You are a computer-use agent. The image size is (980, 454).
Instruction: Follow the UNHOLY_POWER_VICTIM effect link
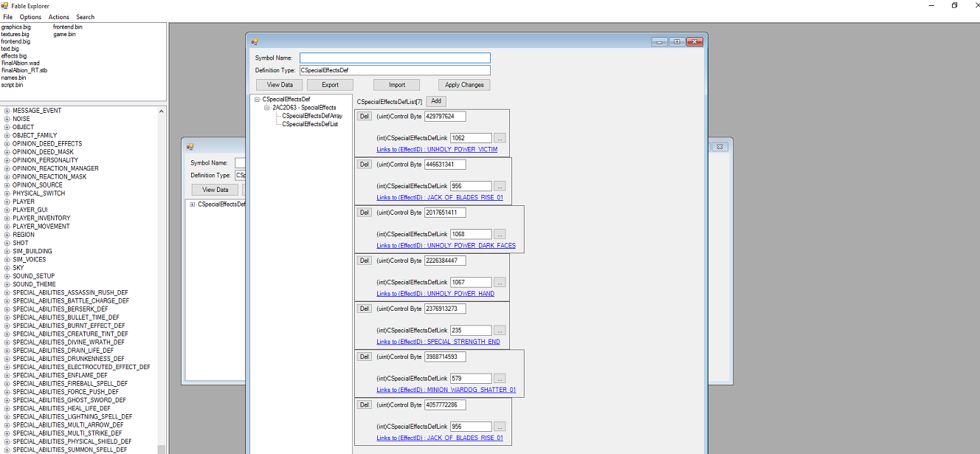tap(437, 150)
